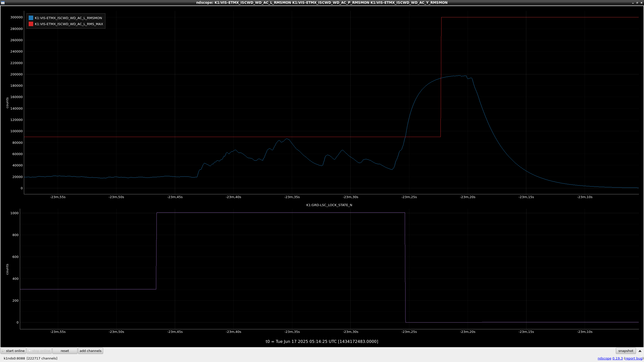Take a snapshot of the plot
This screenshot has width=644, height=362.
[x=626, y=351]
